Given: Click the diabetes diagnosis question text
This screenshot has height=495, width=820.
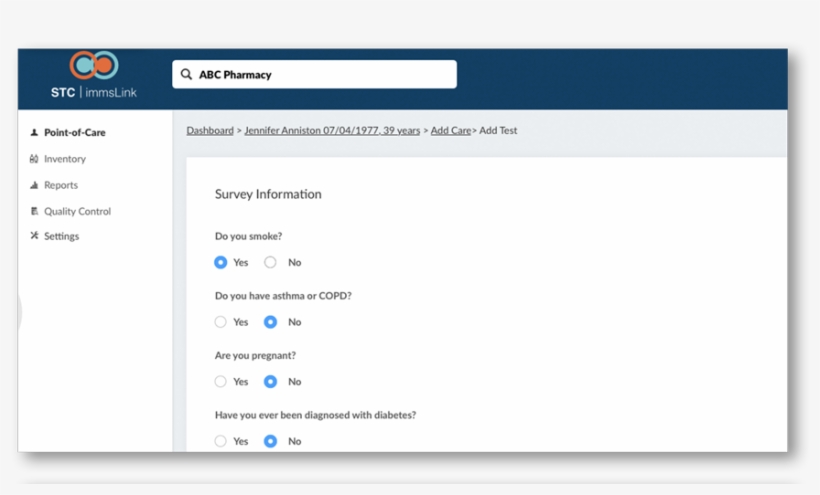Looking at the screenshot, I should point(315,415).
